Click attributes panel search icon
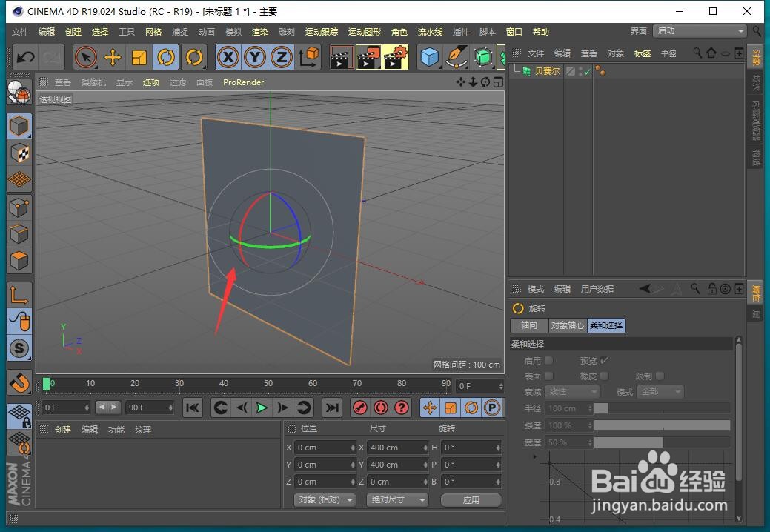This screenshot has width=770, height=532. coord(694,288)
